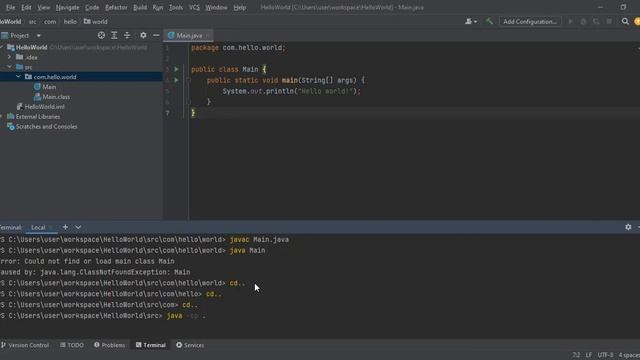640x360 pixels.
Task: Click the com breadcrumb
Action: (50, 22)
